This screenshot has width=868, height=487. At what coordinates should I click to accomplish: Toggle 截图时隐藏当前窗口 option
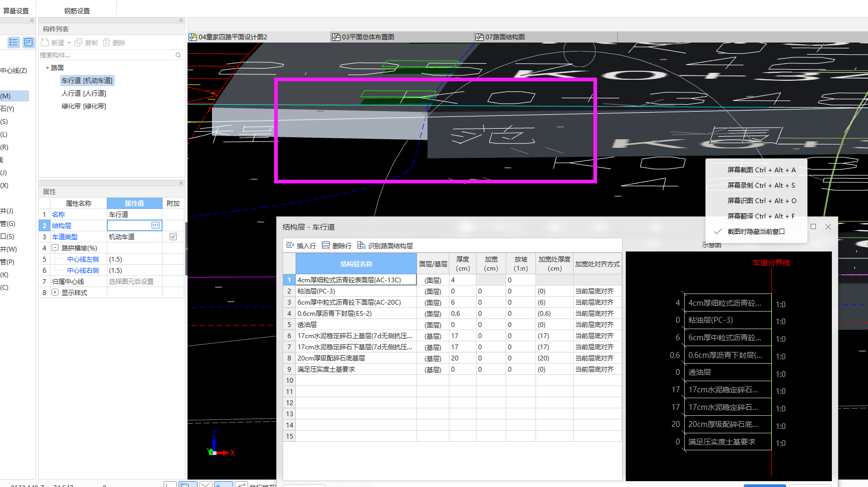pos(756,232)
